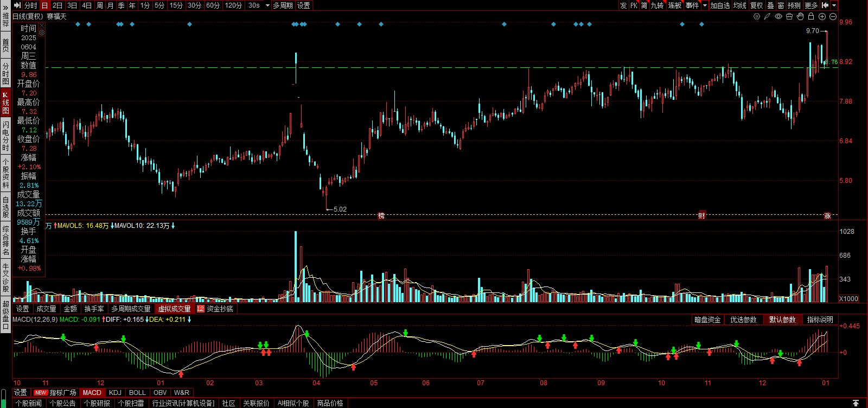Open 指标说明 indicator description
Viewport: 868px width, 408px height.
point(820,320)
